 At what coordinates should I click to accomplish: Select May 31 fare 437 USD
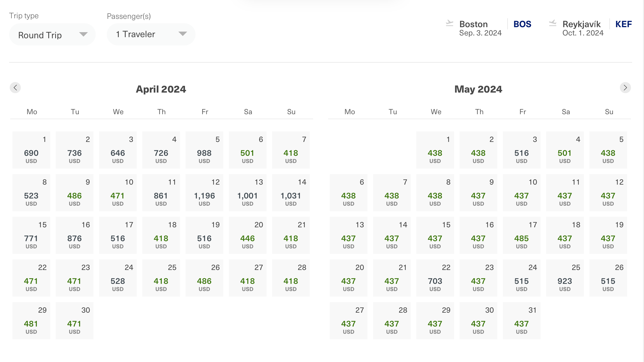521,321
